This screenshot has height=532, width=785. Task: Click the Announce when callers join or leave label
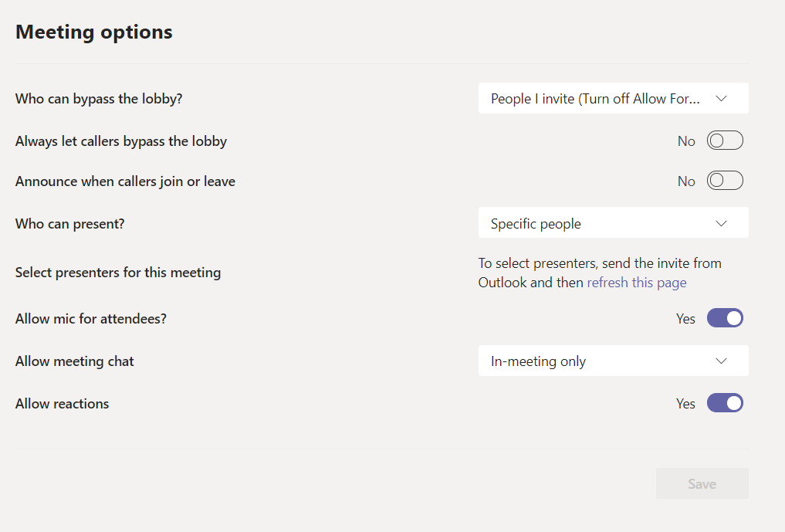[125, 181]
